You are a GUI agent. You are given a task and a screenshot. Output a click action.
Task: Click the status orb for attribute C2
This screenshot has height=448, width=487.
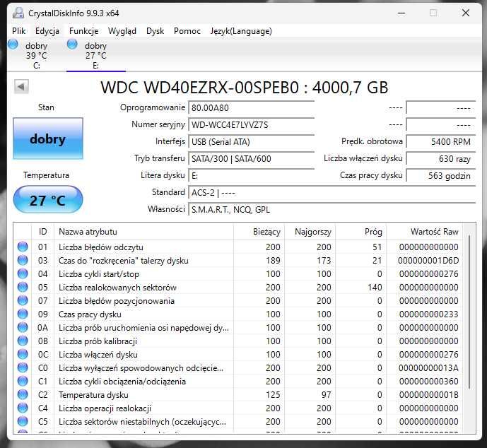click(x=23, y=394)
